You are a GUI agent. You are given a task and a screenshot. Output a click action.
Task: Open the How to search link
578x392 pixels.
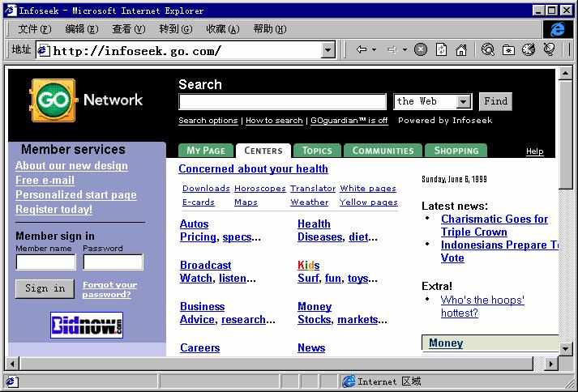click(274, 121)
